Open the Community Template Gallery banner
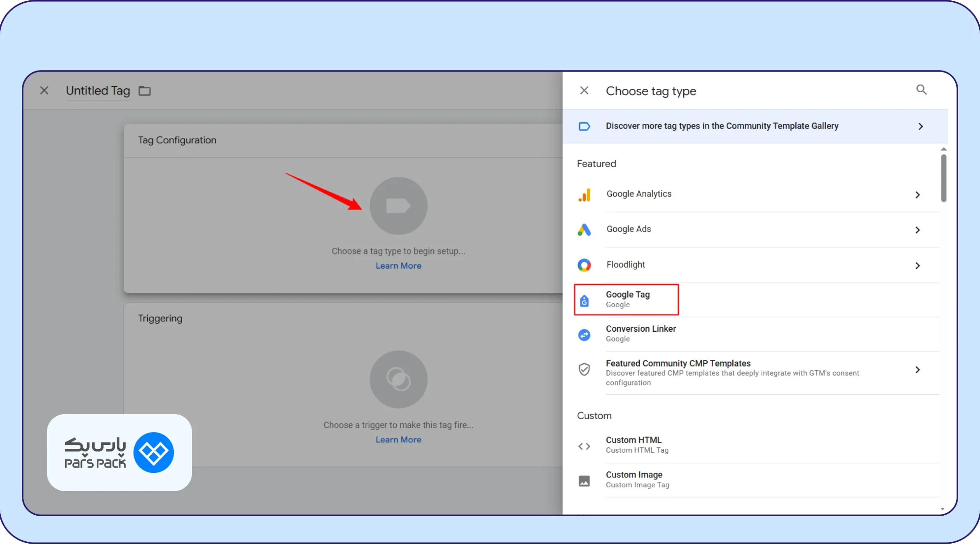This screenshot has width=980, height=544. point(755,126)
